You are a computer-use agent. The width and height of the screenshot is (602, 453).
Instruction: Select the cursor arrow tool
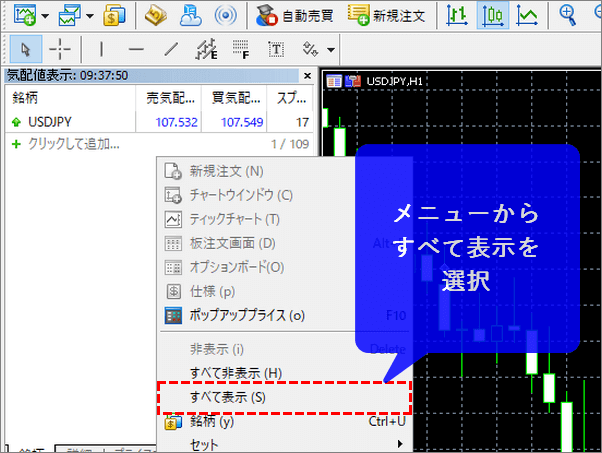26,49
